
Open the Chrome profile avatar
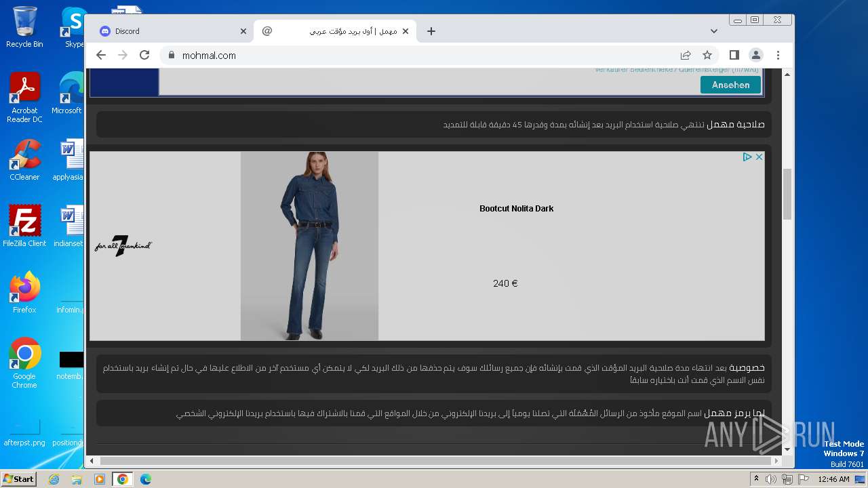pos(755,55)
